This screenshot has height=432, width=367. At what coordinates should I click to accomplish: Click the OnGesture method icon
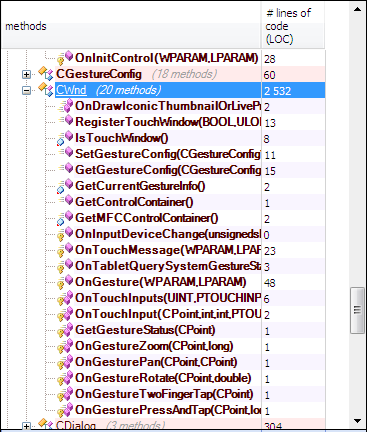(65, 282)
